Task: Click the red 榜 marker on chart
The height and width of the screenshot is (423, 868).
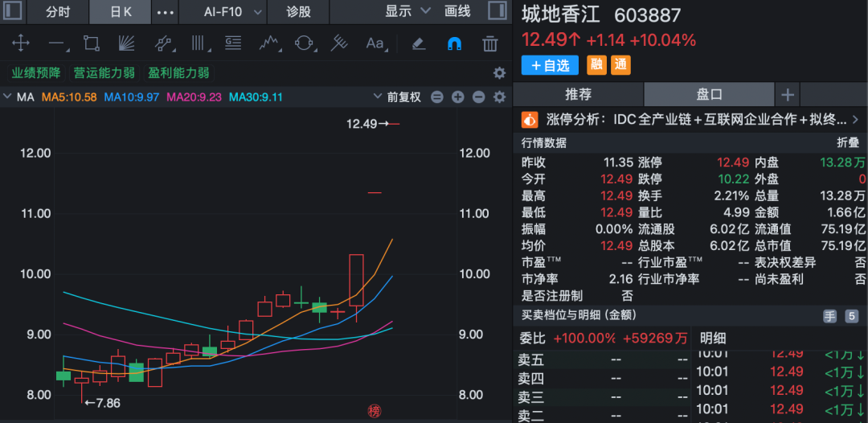Action: 375,411
